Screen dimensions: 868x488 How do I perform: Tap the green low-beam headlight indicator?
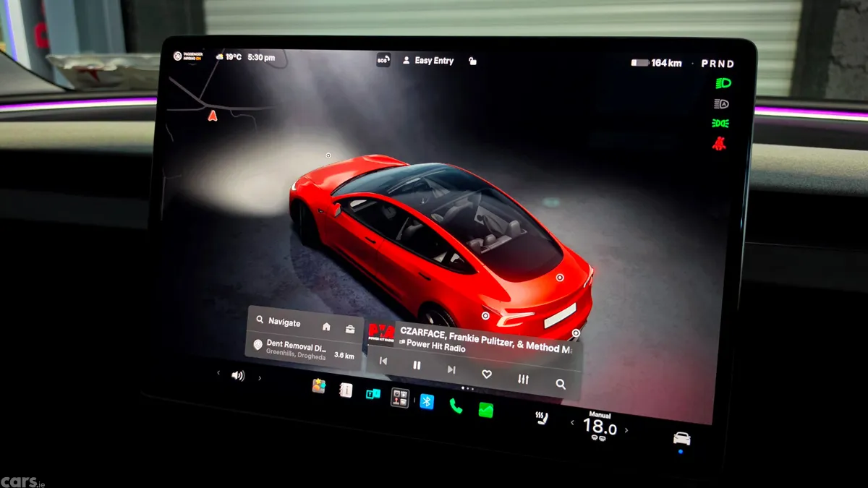(x=723, y=83)
